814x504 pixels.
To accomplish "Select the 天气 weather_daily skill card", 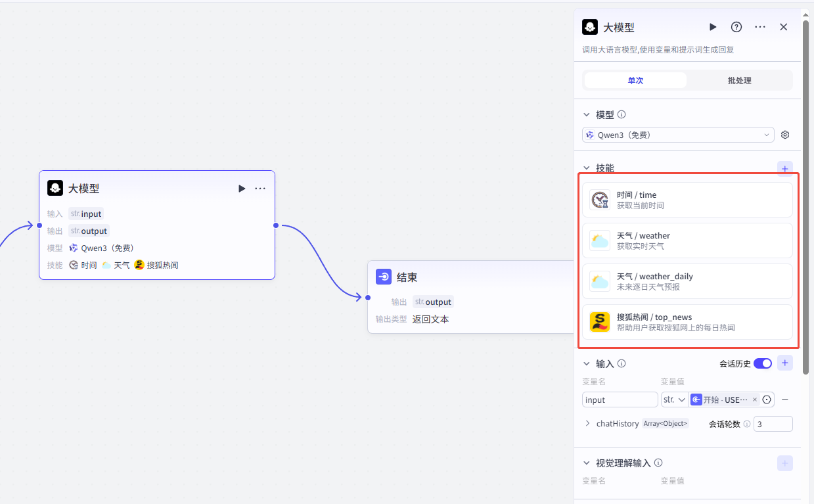I will [687, 281].
